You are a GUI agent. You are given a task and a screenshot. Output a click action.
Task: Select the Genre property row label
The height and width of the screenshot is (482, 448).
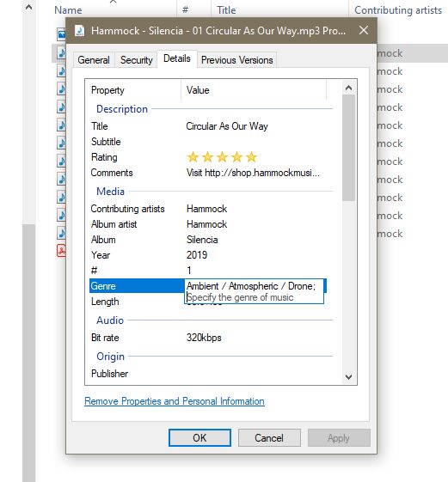[x=103, y=286]
